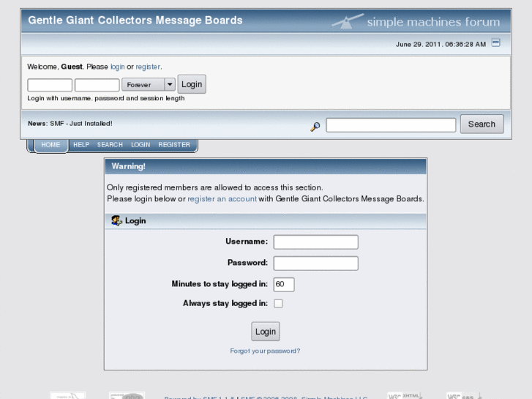Screen dimensions: 532x399
Task: Click the Search button
Action: pos(482,124)
